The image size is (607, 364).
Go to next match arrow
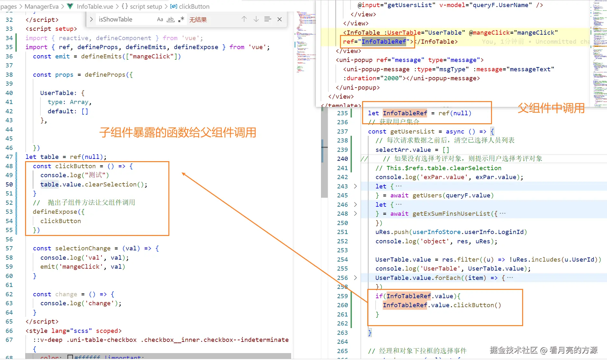tap(256, 19)
